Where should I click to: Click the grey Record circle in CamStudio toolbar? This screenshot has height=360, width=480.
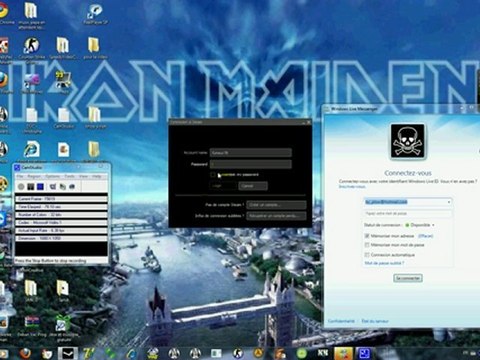coord(21,187)
